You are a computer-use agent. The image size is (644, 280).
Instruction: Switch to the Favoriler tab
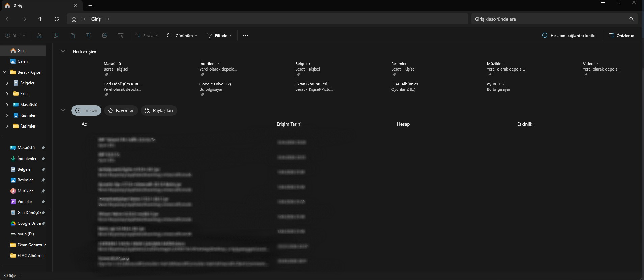[x=121, y=110]
